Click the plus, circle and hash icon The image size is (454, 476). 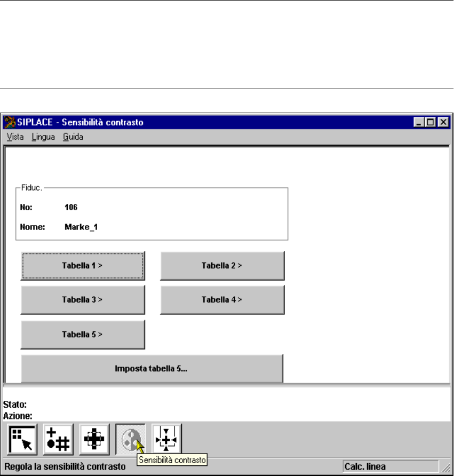(58, 439)
